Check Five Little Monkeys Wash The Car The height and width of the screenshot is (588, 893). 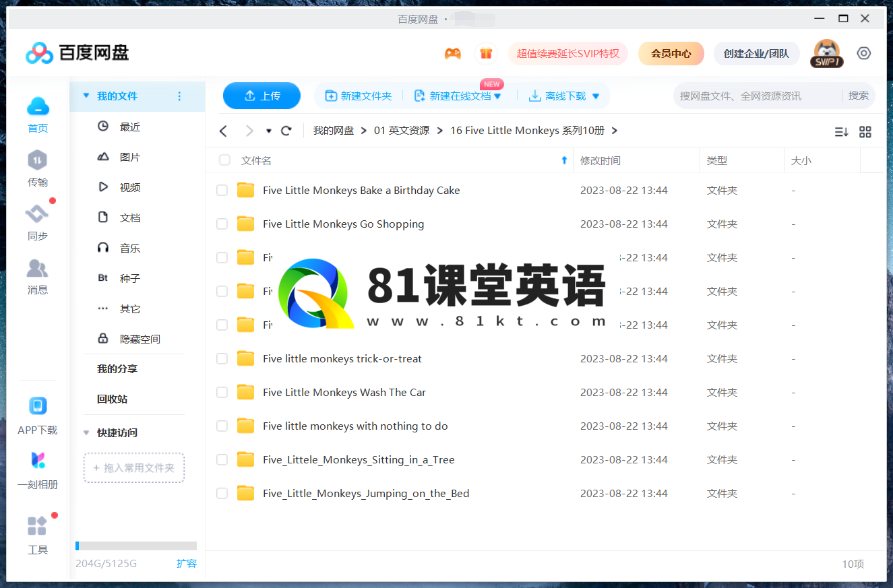(222, 393)
